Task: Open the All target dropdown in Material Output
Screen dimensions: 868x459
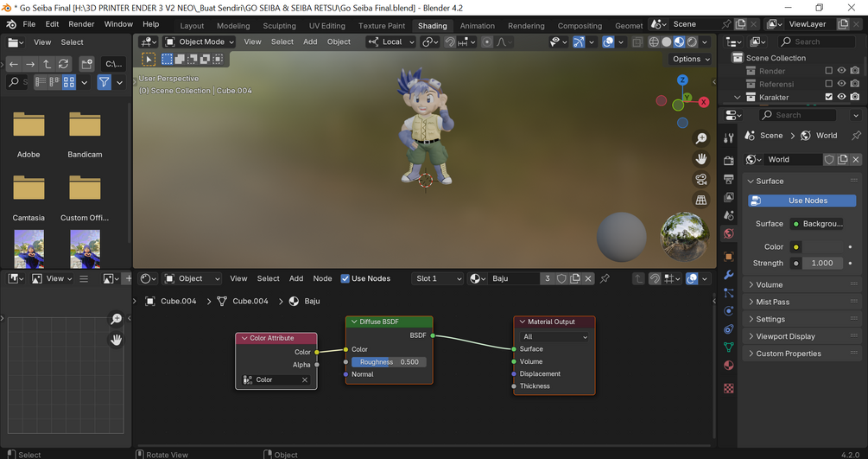Action: point(554,336)
